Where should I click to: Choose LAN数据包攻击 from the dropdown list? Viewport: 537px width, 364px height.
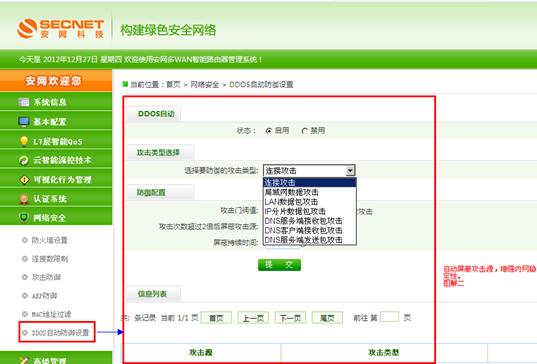tap(310, 202)
